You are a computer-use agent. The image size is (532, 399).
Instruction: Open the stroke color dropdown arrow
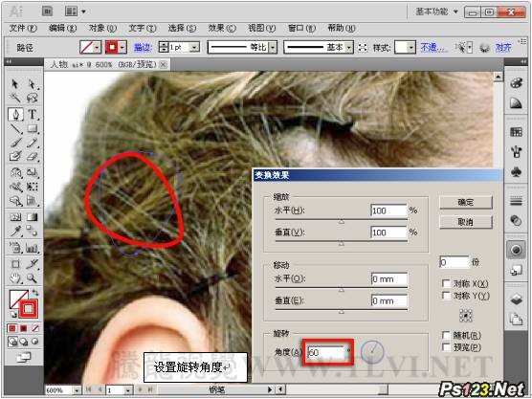[122, 48]
